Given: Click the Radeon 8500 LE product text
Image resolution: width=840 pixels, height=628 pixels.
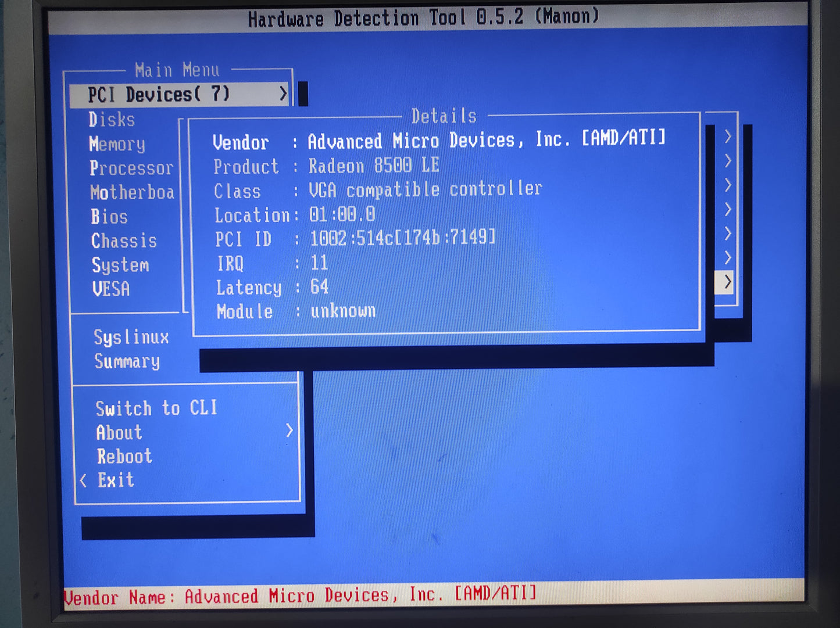Looking at the screenshot, I should (373, 166).
